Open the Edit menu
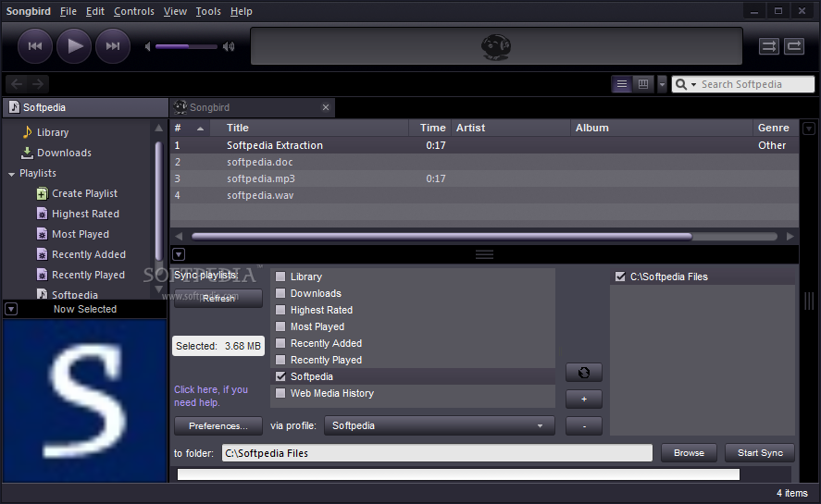821x504 pixels. [x=94, y=11]
